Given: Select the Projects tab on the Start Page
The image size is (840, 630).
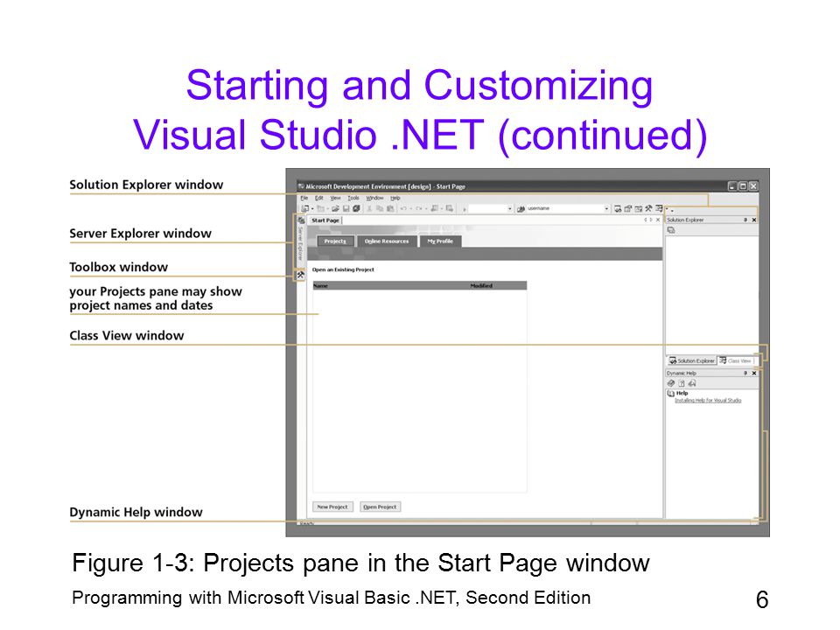Looking at the screenshot, I should coord(335,241).
